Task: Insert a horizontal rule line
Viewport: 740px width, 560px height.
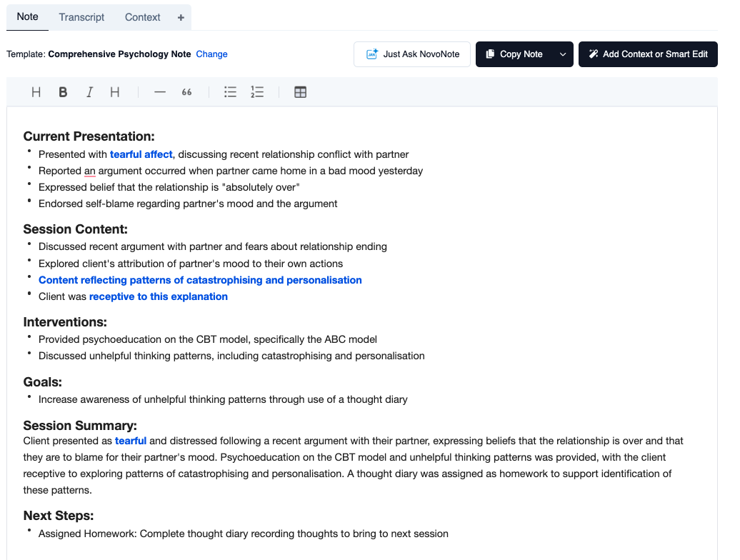Action: point(160,92)
